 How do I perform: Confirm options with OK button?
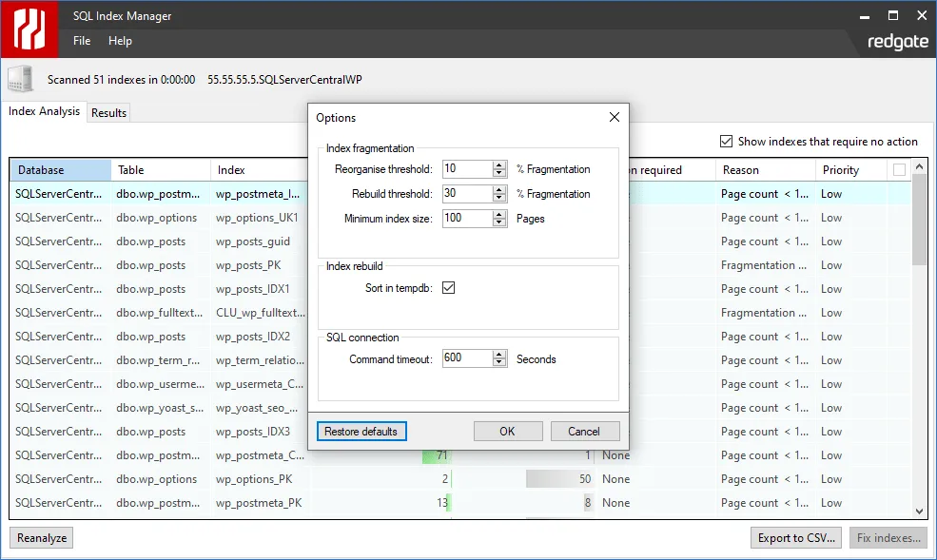508,431
